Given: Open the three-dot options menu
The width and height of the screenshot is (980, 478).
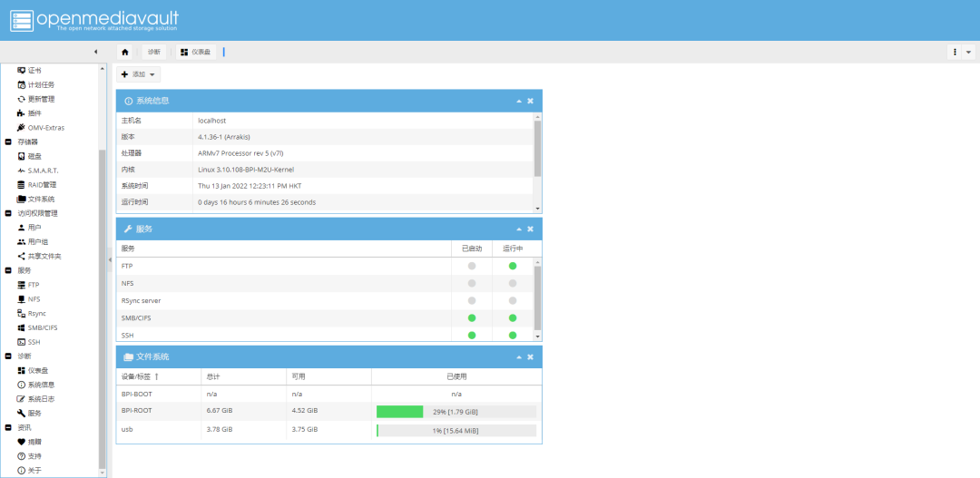Looking at the screenshot, I should tap(955, 52).
